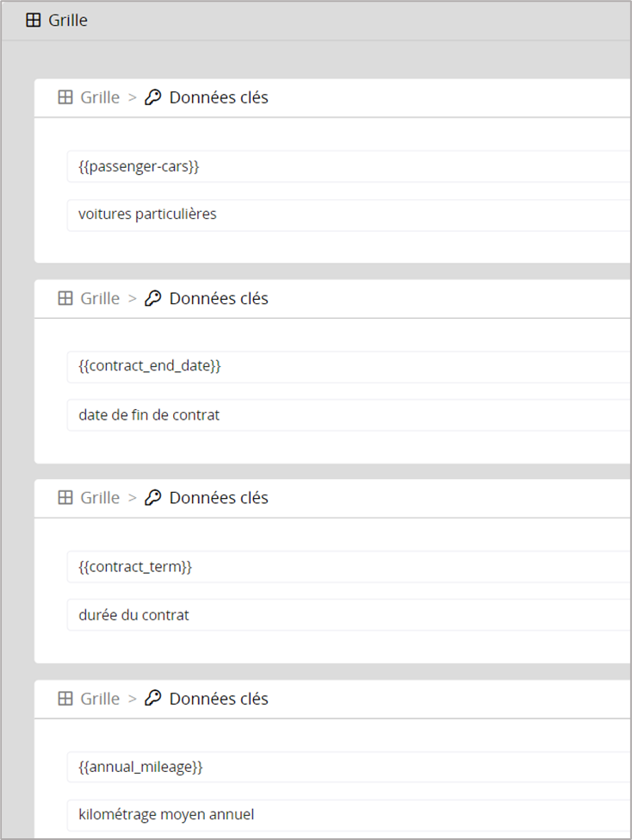Open the Grille breadcrumb above the passenger-cars field
Viewport: 632px width, 840px height.
[100, 97]
